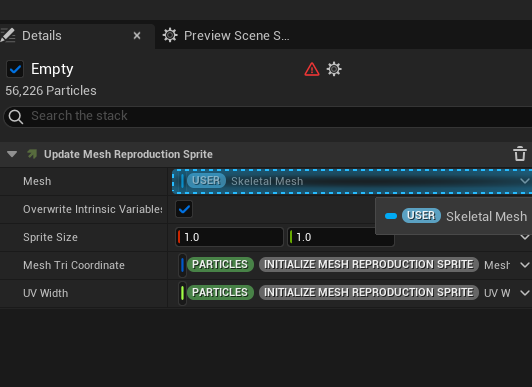The width and height of the screenshot is (532, 387).
Task: Disable the Empty emitter checkbox
Action: pos(15,69)
